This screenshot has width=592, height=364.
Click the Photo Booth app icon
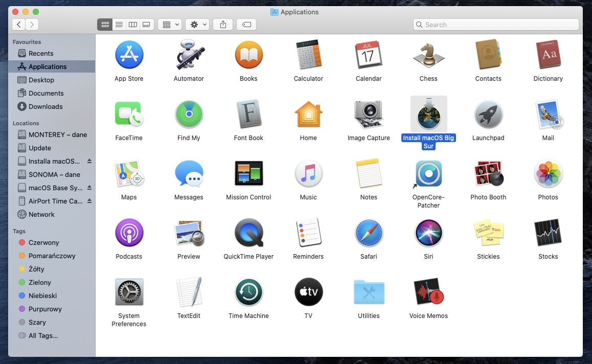pos(488,174)
